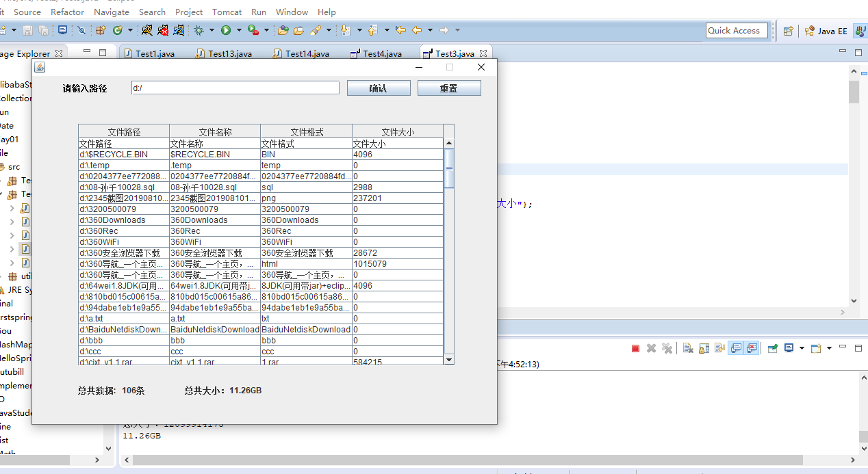
Task: Open the Tomcat menu
Action: tap(227, 12)
